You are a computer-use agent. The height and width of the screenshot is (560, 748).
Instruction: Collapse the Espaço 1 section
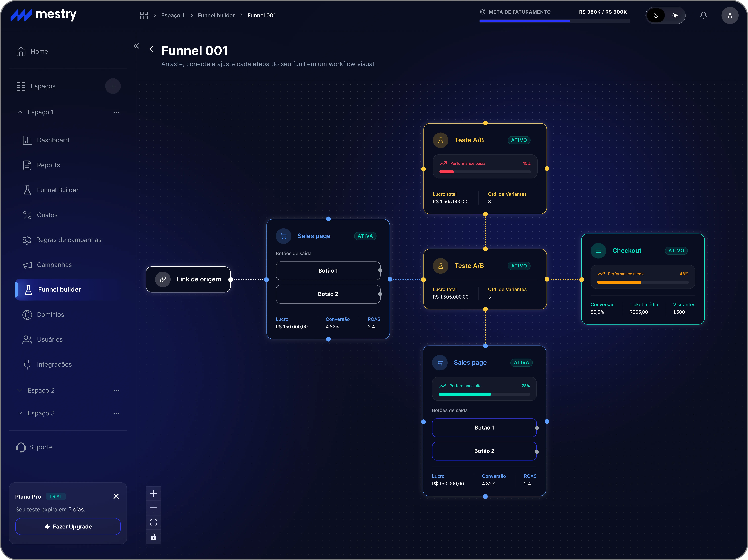tap(20, 112)
